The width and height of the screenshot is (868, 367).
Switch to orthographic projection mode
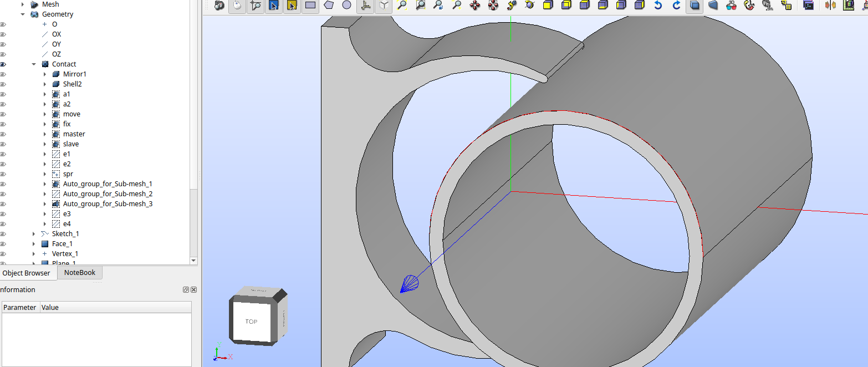click(x=695, y=6)
